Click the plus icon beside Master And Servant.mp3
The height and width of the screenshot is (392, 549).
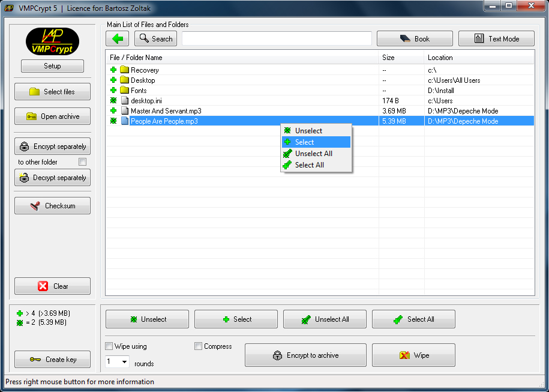point(113,110)
